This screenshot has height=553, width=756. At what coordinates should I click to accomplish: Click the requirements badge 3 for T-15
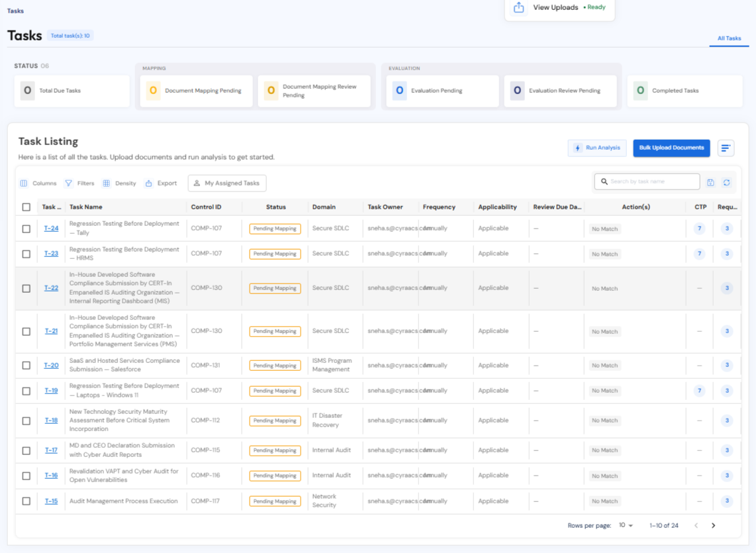point(727,501)
